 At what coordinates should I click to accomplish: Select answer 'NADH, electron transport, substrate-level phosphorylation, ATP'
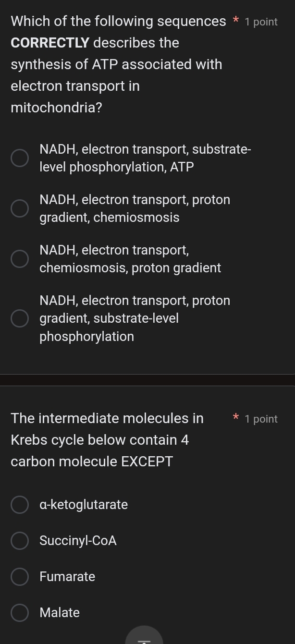click(20, 158)
